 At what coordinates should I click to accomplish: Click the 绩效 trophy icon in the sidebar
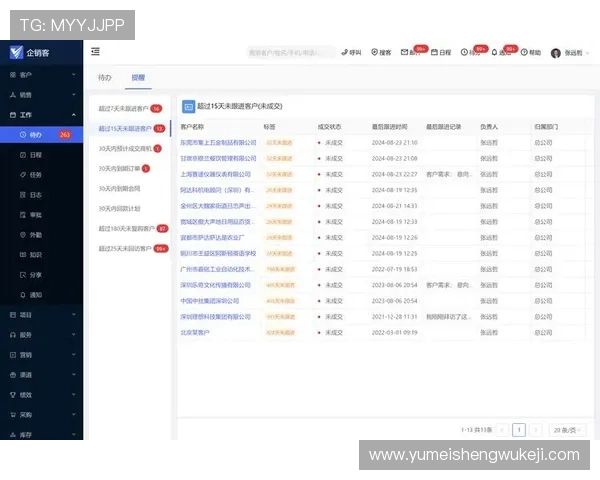pyautogui.click(x=13, y=395)
